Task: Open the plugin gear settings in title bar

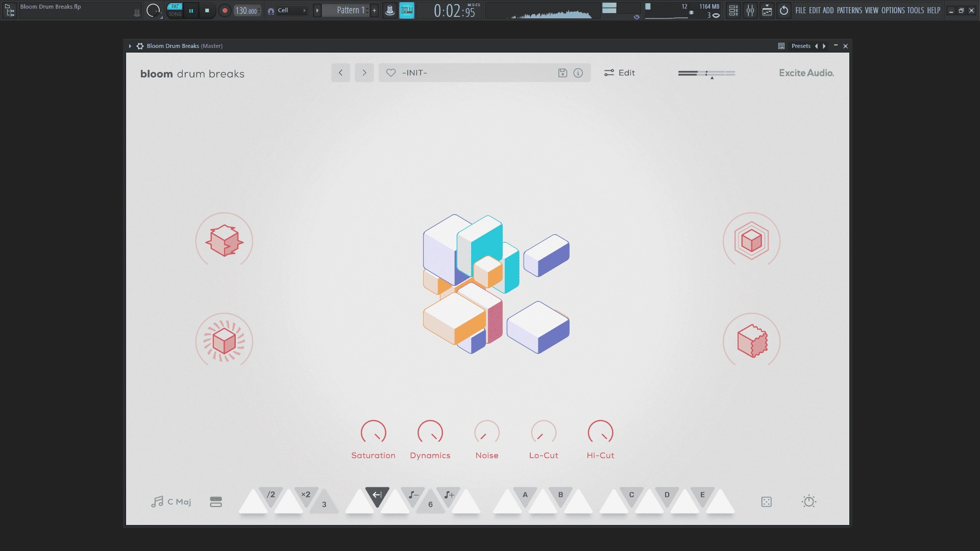Action: tap(140, 46)
